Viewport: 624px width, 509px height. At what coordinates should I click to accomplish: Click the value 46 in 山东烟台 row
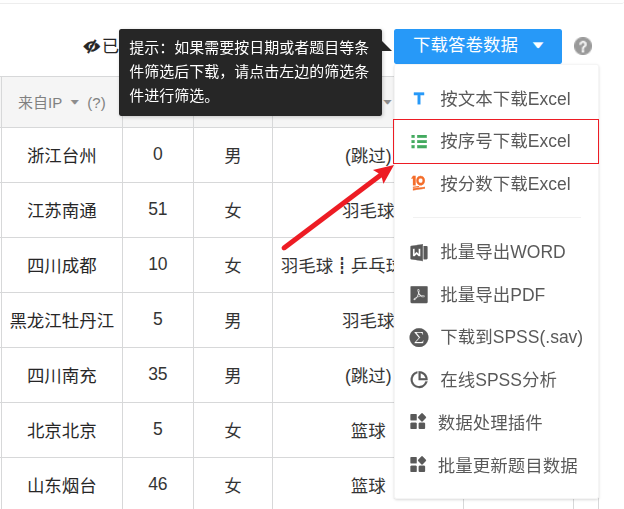point(158,484)
